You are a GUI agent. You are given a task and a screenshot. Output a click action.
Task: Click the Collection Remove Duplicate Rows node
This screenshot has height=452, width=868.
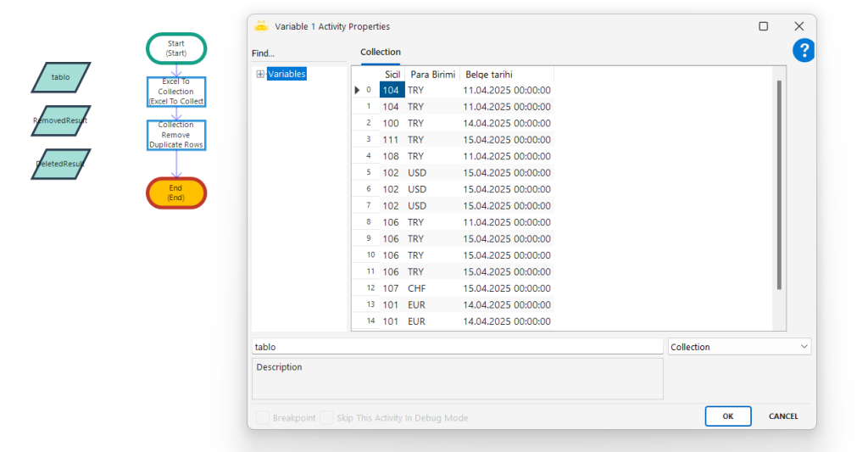click(175, 135)
